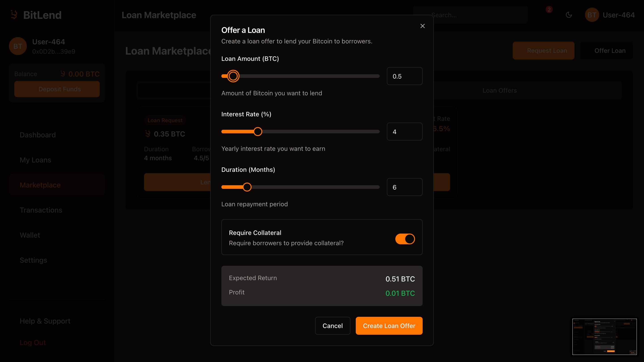Screen dimensions: 644x362
Task: Click the Loan Amount slider handle
Action: (233, 76)
